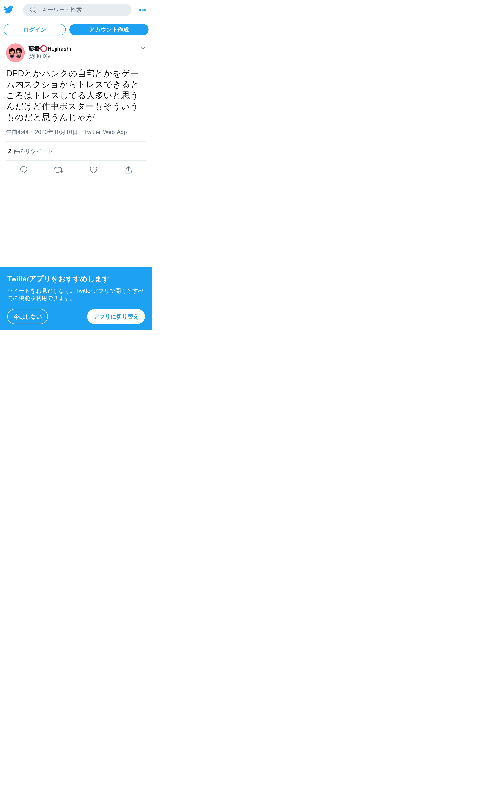Click the share upload icon
This screenshot has height=812, width=504.
click(x=128, y=170)
